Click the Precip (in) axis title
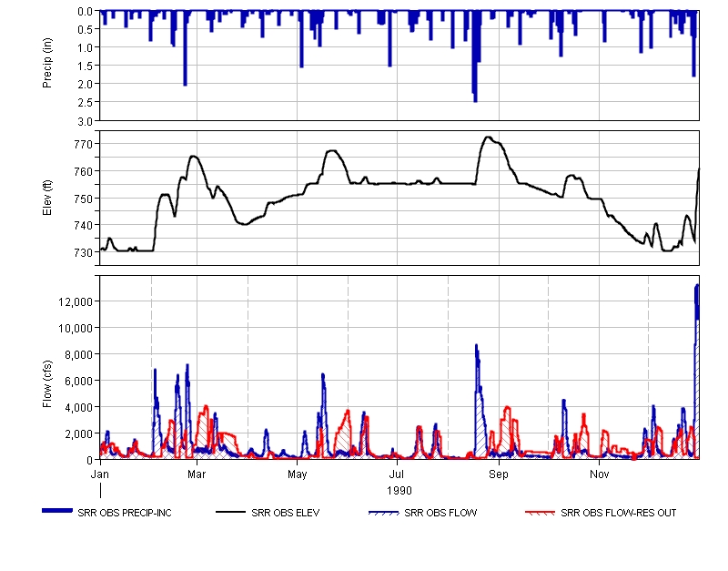728x571 pixels. click(47, 63)
